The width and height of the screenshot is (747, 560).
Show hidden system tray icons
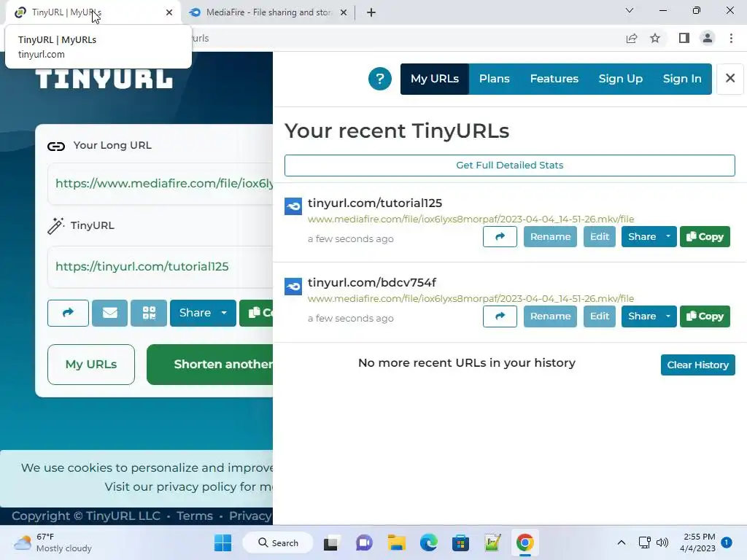tap(622, 542)
